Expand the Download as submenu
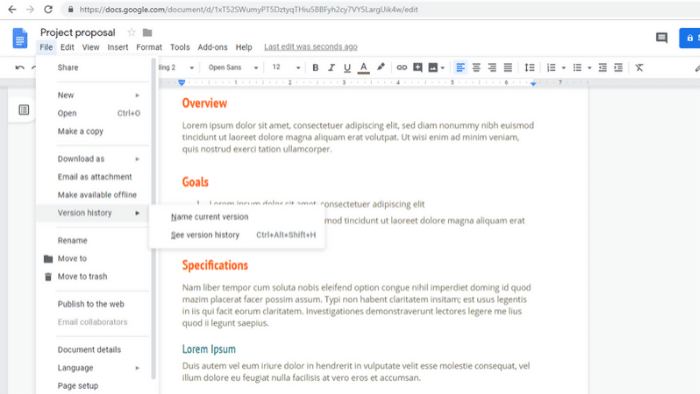 (x=99, y=159)
